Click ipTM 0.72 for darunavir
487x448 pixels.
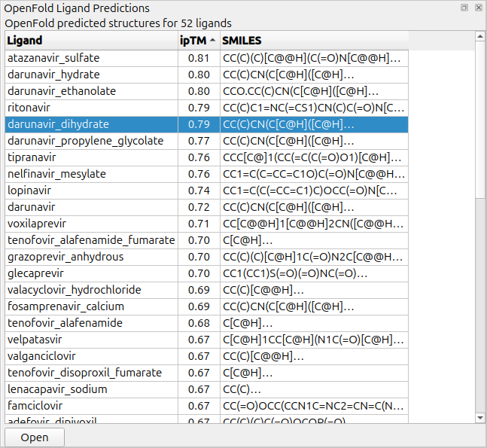point(199,207)
